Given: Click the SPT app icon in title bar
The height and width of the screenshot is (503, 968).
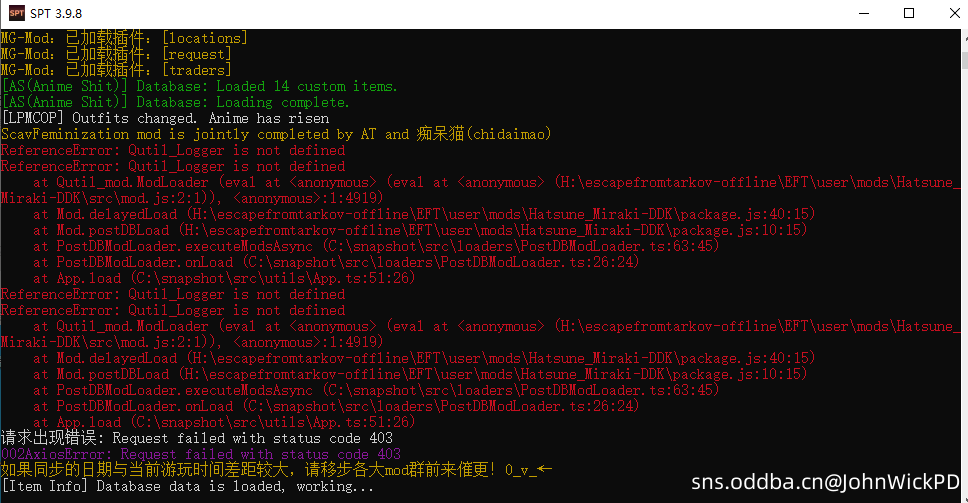Looking at the screenshot, I should pos(17,13).
